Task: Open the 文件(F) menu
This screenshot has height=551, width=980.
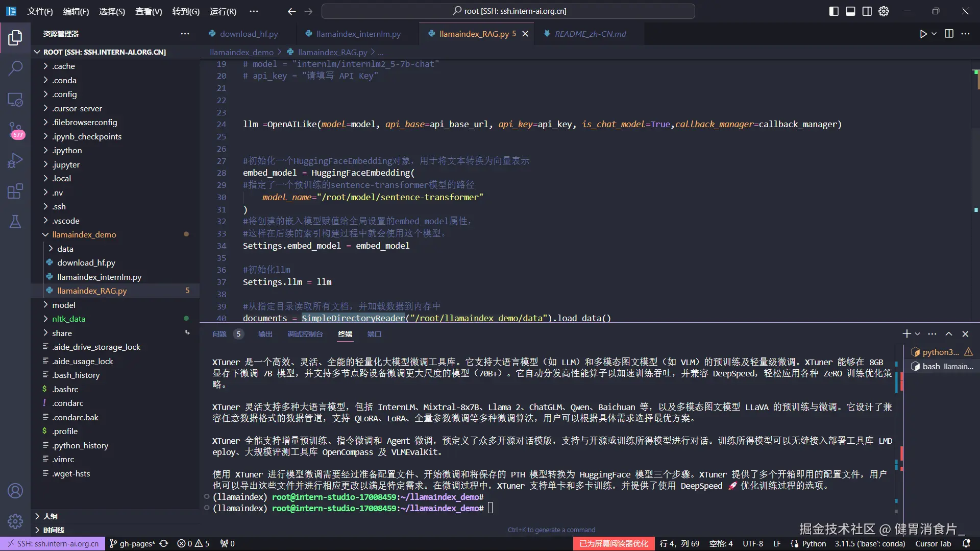Action: pos(40,11)
